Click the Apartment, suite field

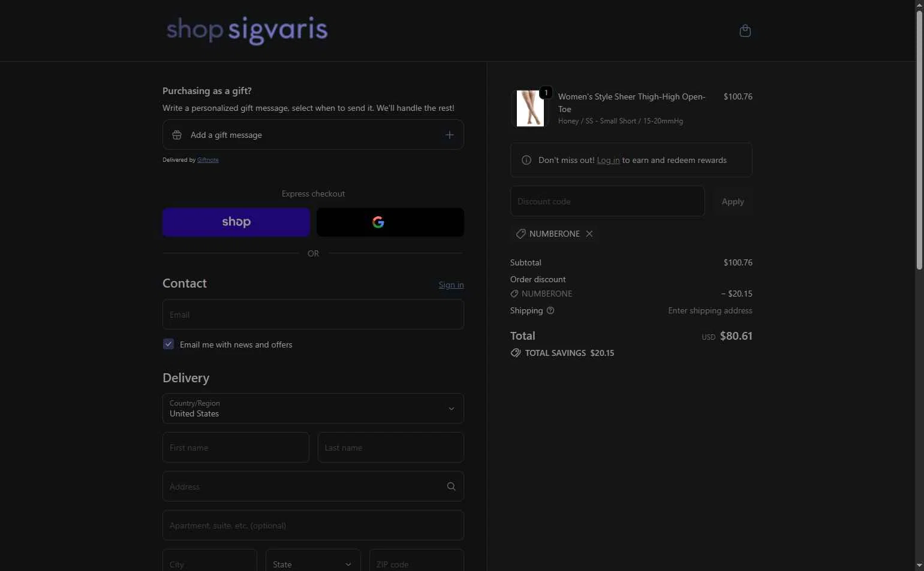click(x=313, y=525)
